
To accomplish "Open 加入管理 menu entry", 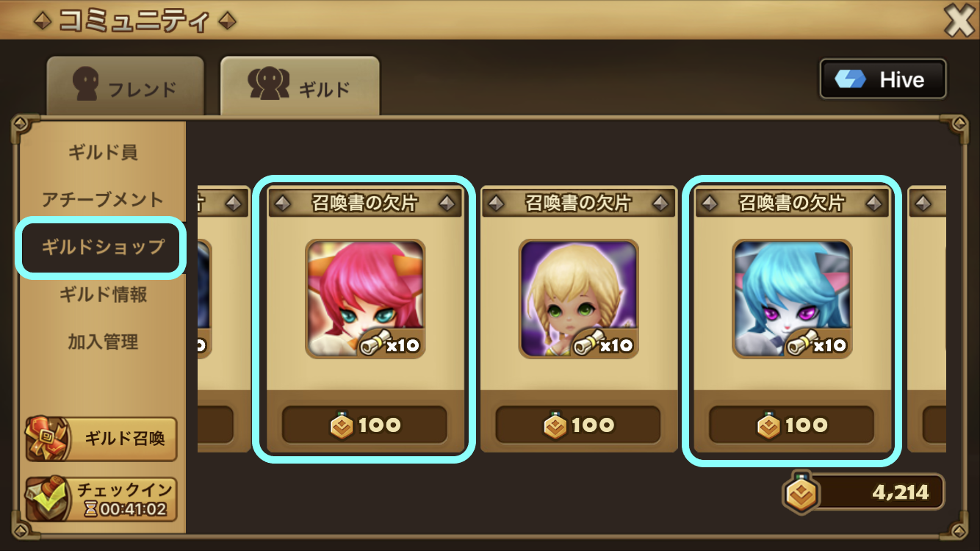I will click(103, 342).
